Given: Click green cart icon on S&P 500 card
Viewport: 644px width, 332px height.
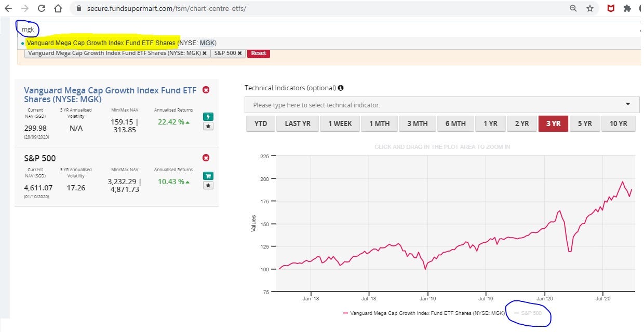Looking at the screenshot, I should click(208, 176).
